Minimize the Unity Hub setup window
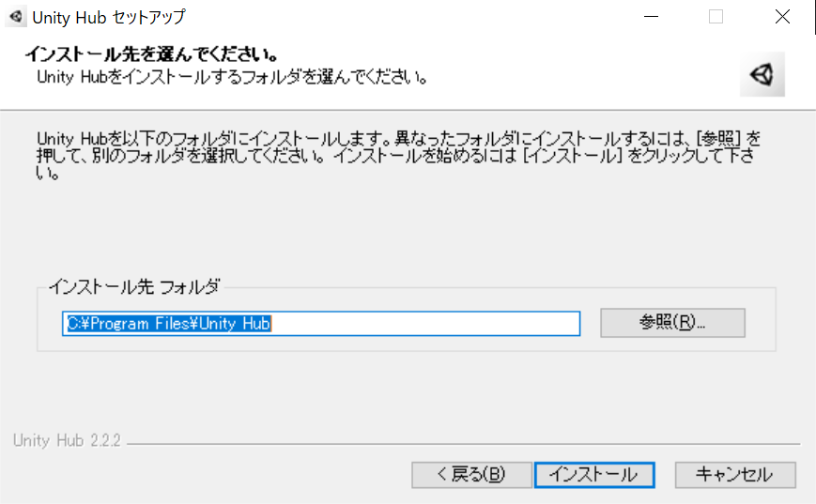Viewport: 816px width, 504px height. (651, 17)
